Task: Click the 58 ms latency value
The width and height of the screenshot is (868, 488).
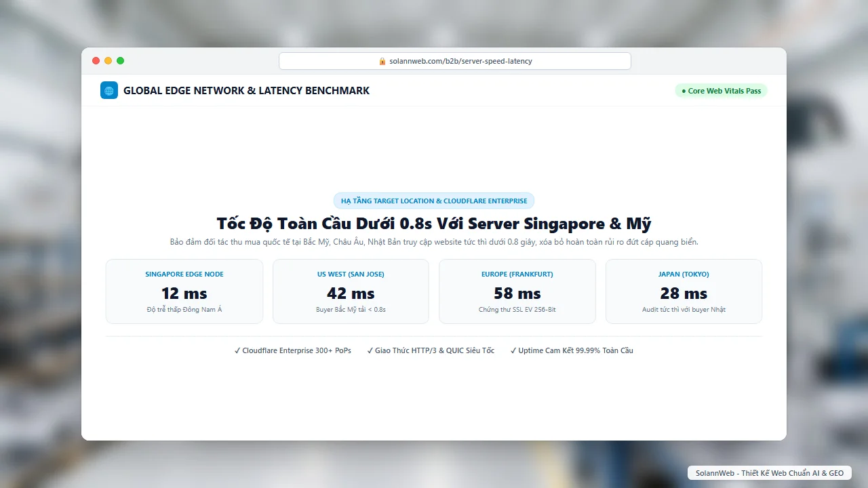Action: [517, 293]
